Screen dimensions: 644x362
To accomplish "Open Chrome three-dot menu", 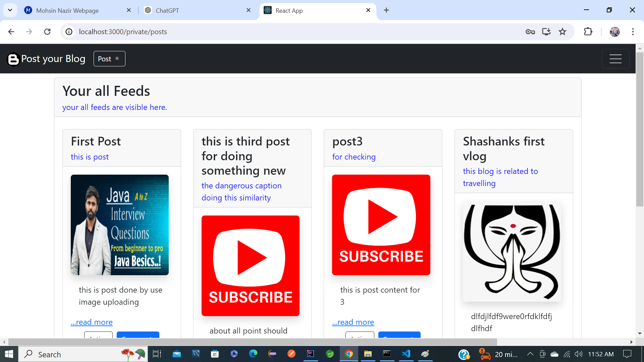I will pos(633,32).
